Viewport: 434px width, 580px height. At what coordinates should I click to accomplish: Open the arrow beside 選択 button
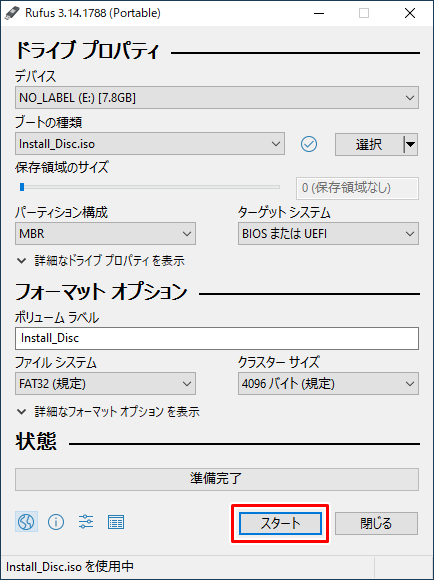pos(410,144)
